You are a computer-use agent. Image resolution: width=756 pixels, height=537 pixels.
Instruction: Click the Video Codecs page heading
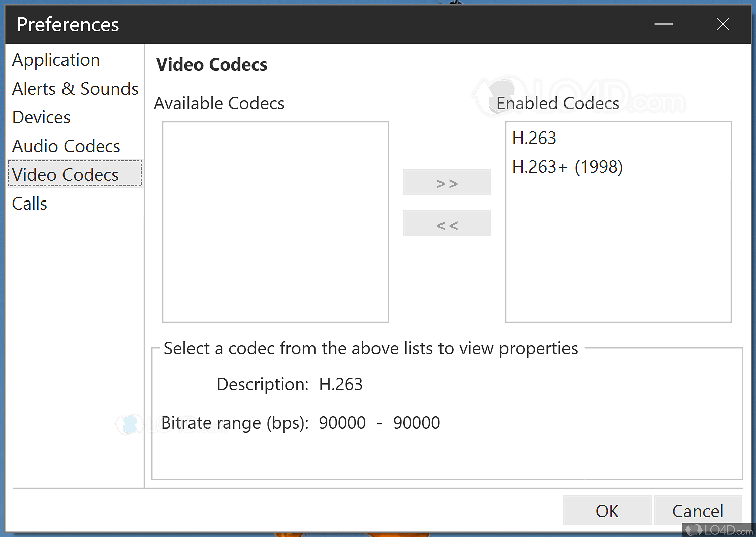pos(212,64)
